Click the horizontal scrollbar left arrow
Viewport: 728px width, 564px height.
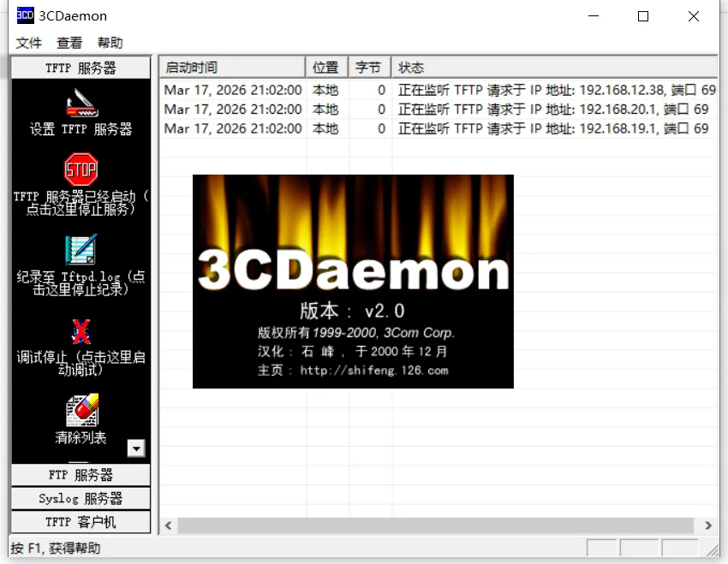(x=169, y=525)
